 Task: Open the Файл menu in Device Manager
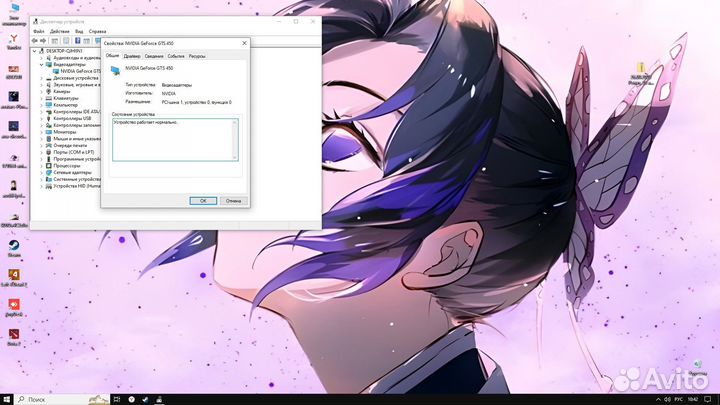pos(39,31)
